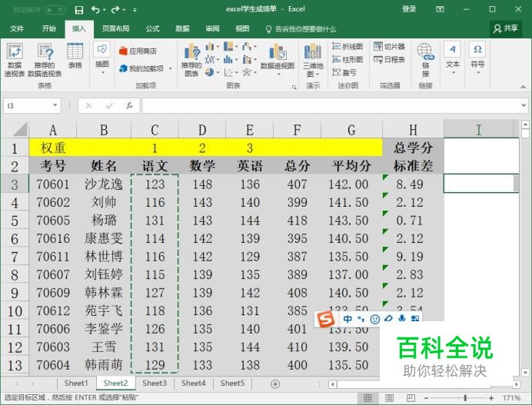This screenshot has height=405, width=532.
Task: Click Normal view status bar icon
Action: tap(367, 398)
